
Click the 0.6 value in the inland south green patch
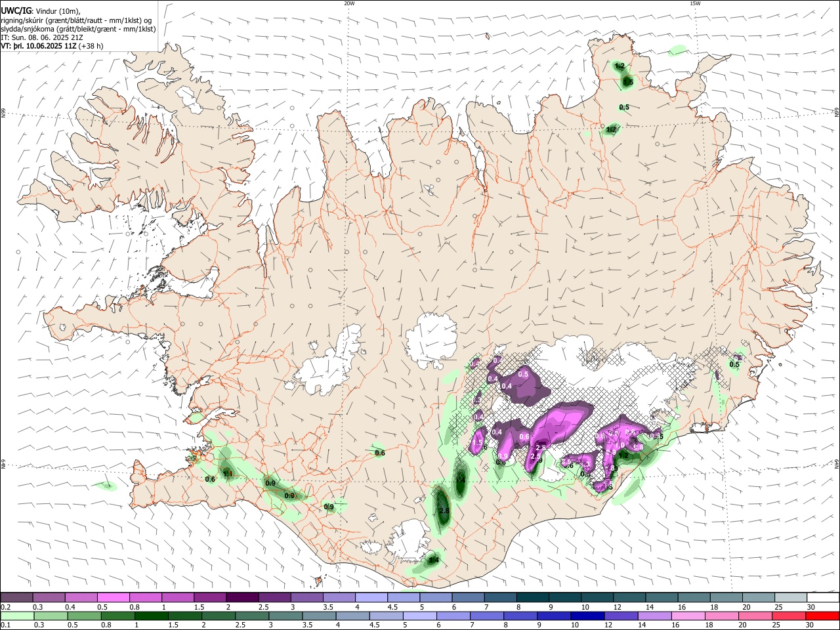point(380,453)
